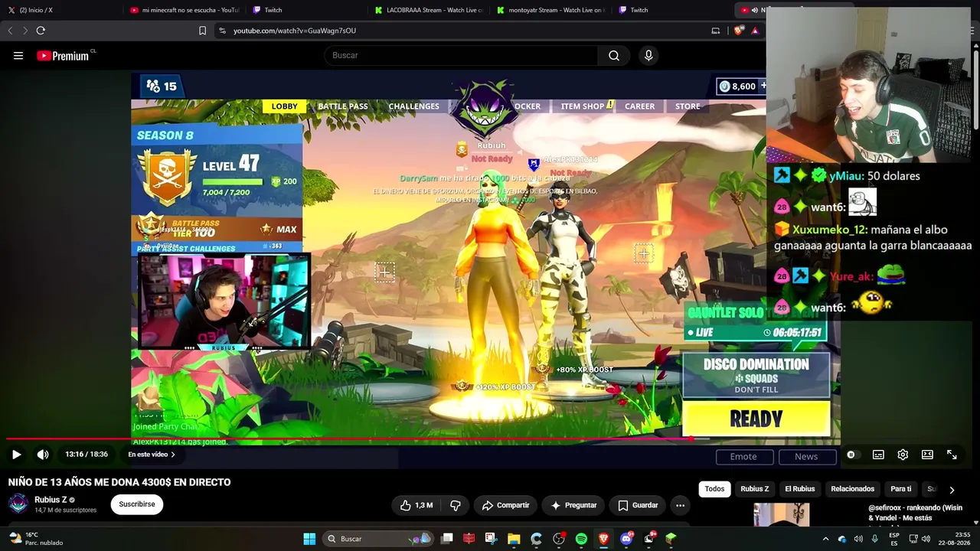980x551 pixels.
Task: Show more filter chips with the arrow
Action: (x=952, y=490)
